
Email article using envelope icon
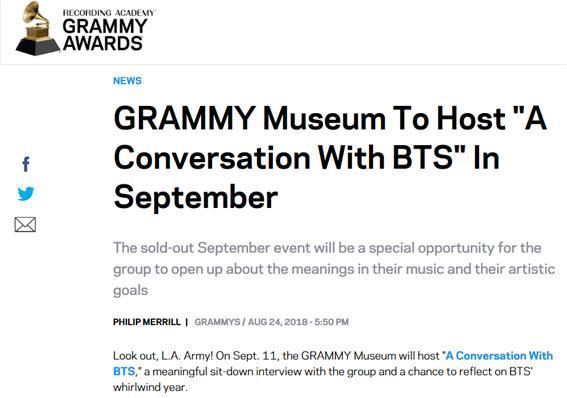click(x=25, y=224)
